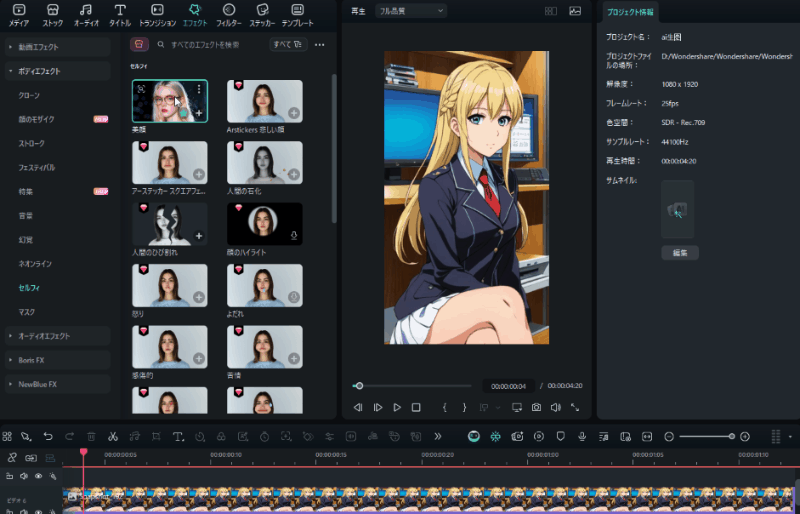800x514 pixels.
Task: Switch to the ストック tab
Action: click(x=53, y=15)
